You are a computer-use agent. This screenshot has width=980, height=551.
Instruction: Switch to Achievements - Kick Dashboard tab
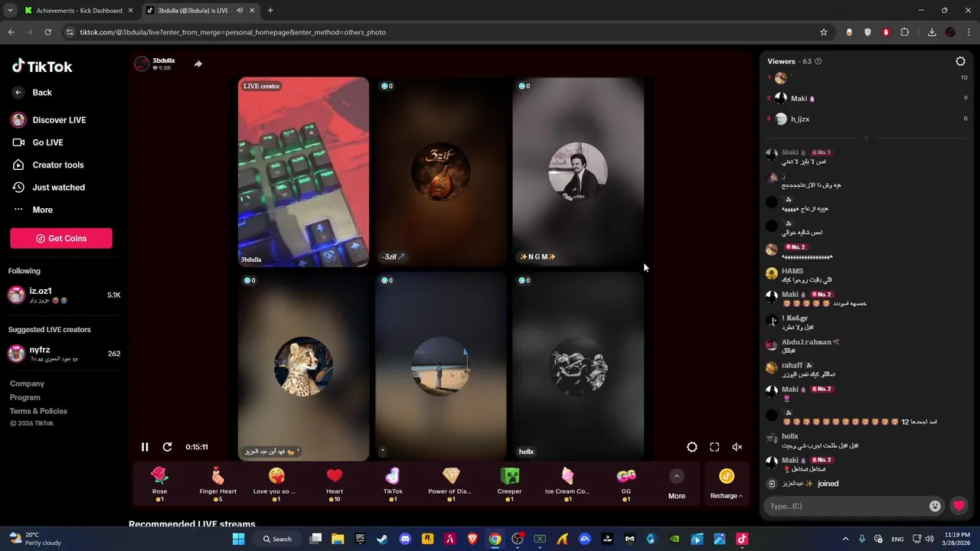pos(80,11)
